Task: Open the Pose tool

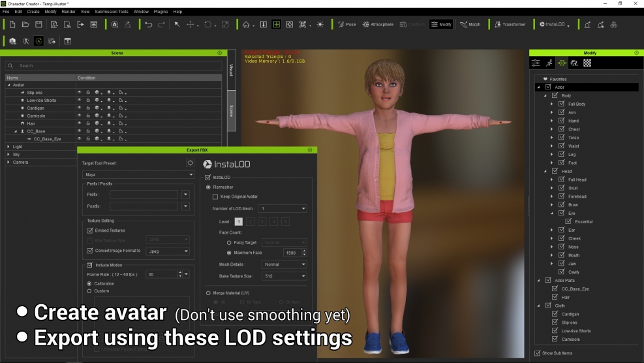Action: pos(346,24)
